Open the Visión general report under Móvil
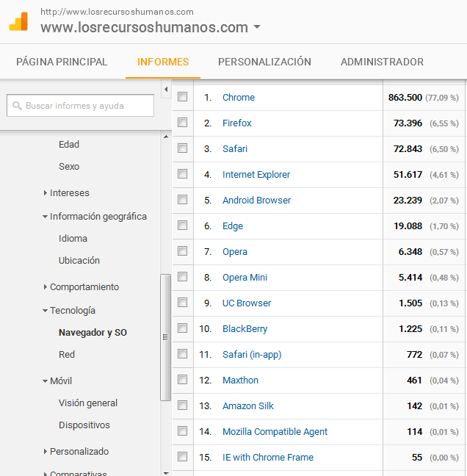The height and width of the screenshot is (476, 467). 88,403
